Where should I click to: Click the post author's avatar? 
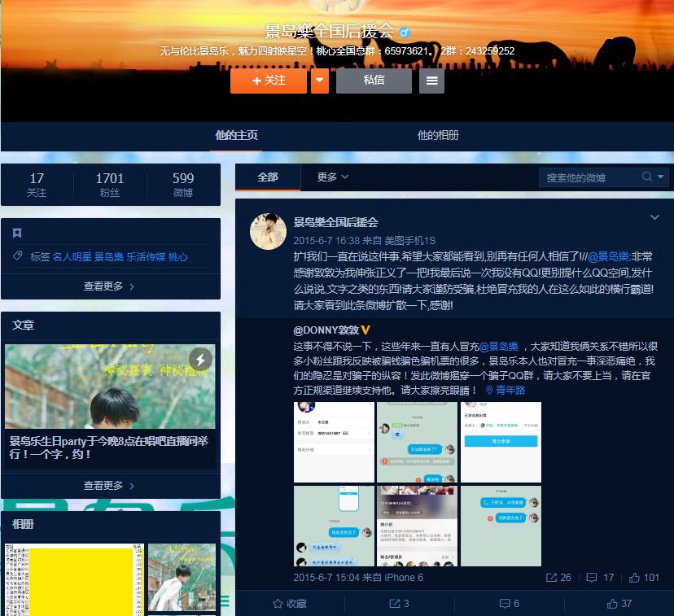pos(266,232)
